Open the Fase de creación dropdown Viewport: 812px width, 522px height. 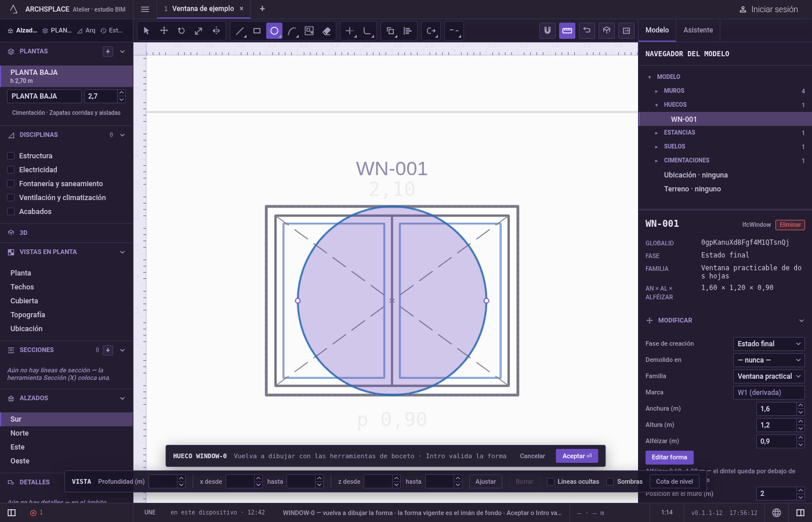769,344
